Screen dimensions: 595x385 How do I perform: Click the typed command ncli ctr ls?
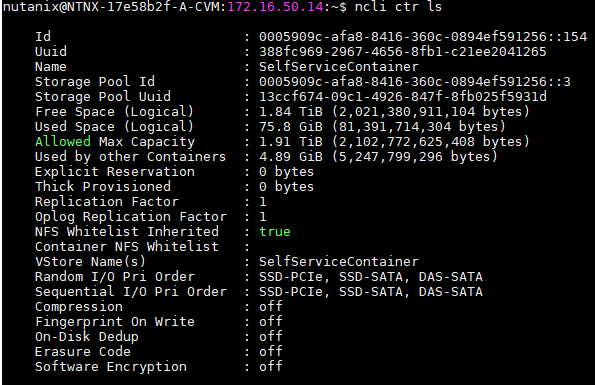pos(398,6)
